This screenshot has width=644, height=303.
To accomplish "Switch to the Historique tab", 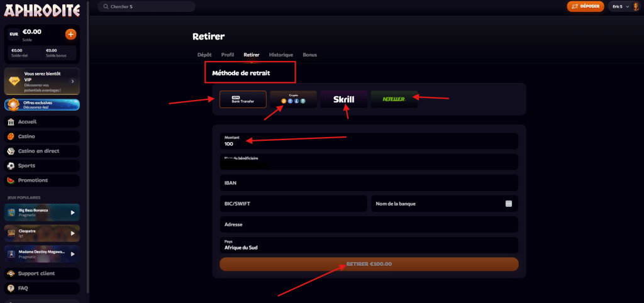I will tap(281, 55).
